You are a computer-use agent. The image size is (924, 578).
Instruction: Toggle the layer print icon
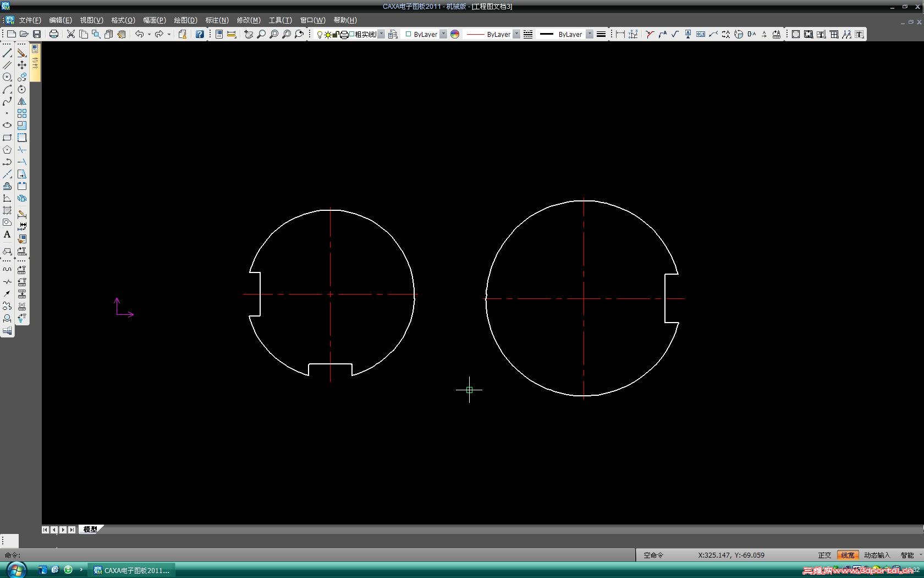344,35
